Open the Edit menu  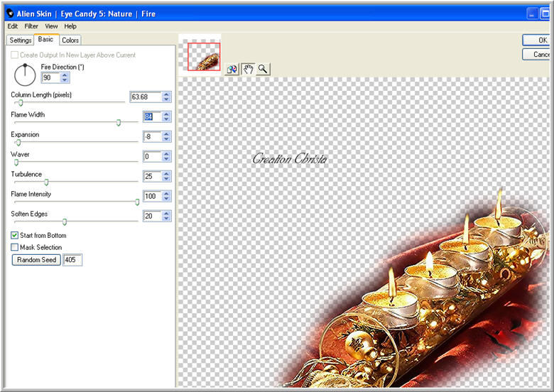(12, 26)
